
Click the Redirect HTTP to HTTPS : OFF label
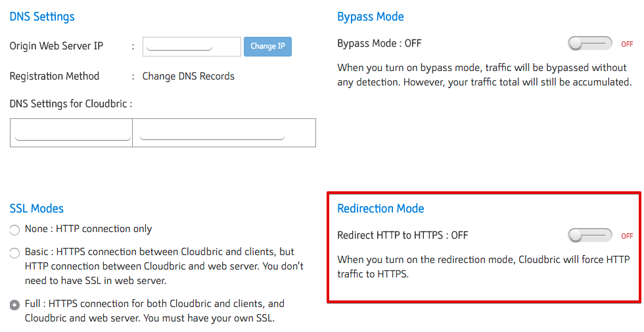pyautogui.click(x=403, y=235)
